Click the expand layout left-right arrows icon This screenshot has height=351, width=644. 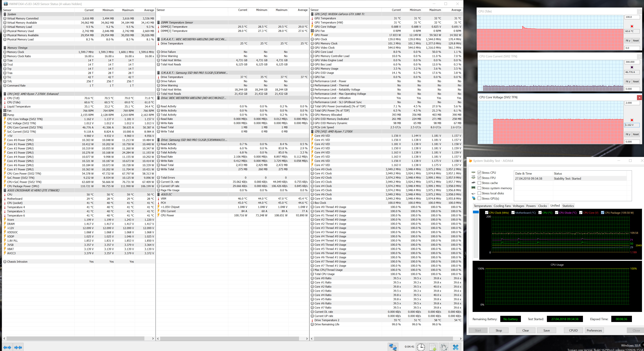coord(7,347)
